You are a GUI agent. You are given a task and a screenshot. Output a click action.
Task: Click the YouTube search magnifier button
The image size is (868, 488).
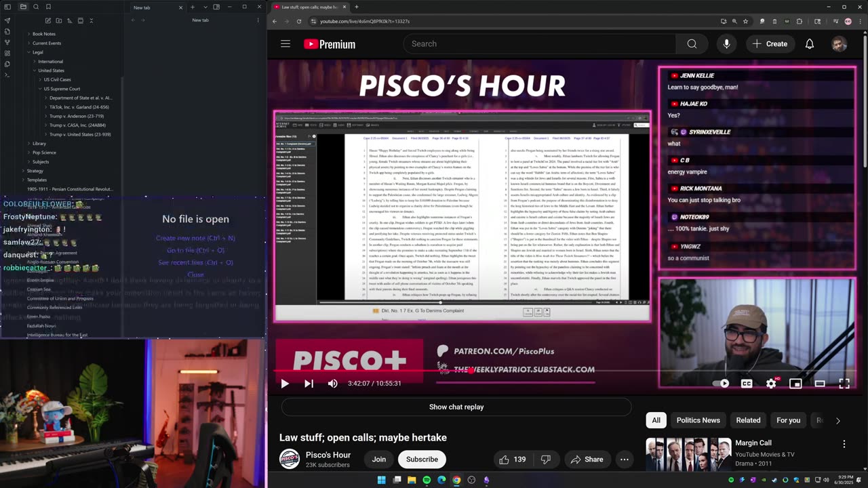(692, 44)
